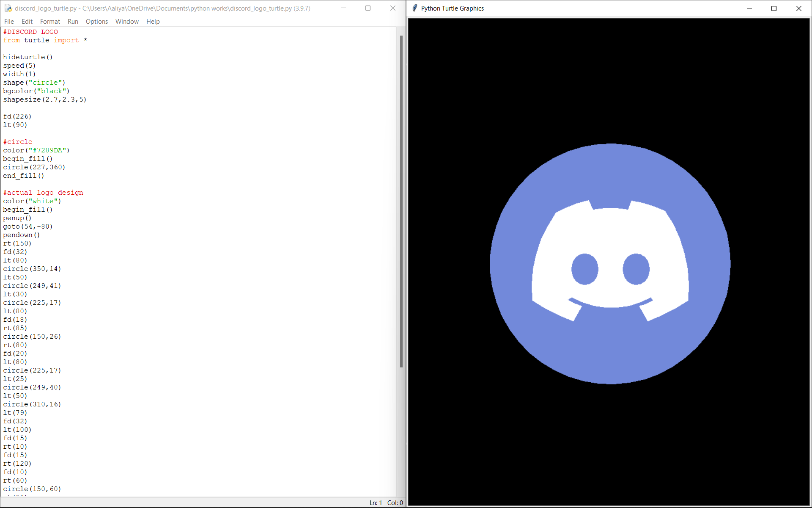The height and width of the screenshot is (508, 812).
Task: Click the "goto(54,-80)" line
Action: [28, 226]
